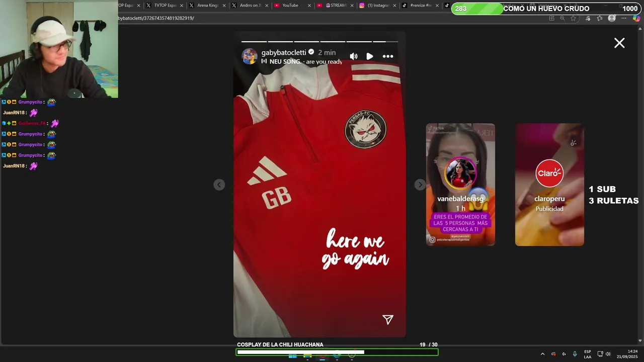644x362 pixels.
Task: Share the story via paper plane icon
Action: pos(388,320)
